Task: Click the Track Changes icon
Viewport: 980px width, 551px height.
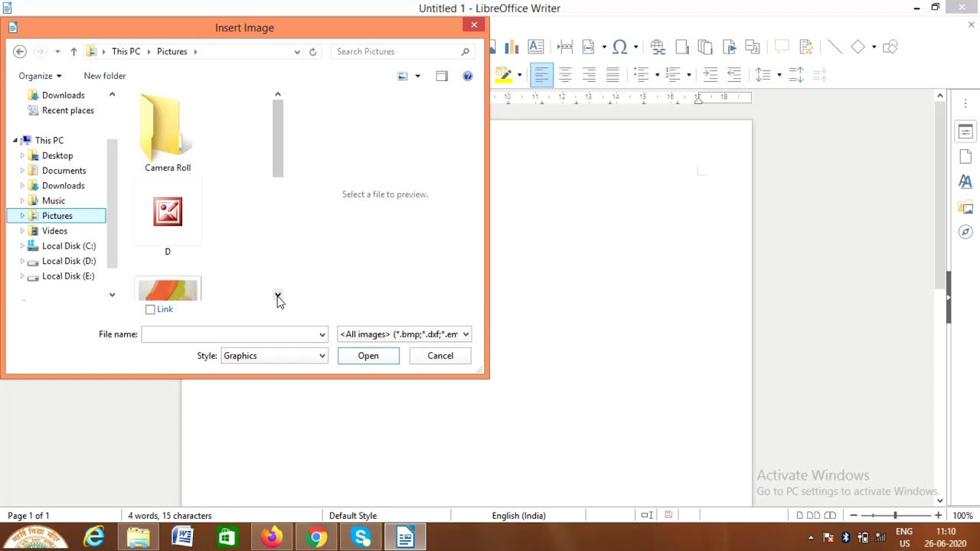Action: [805, 47]
